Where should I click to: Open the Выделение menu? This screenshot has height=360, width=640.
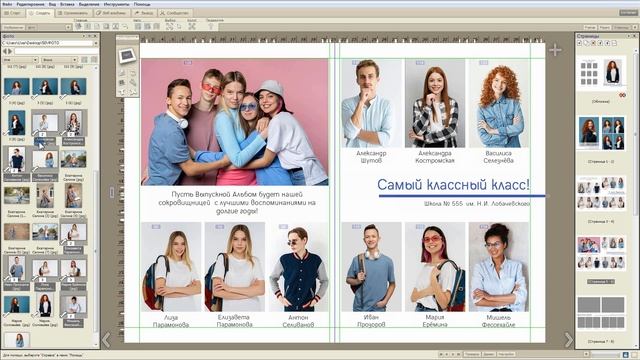(x=89, y=4)
